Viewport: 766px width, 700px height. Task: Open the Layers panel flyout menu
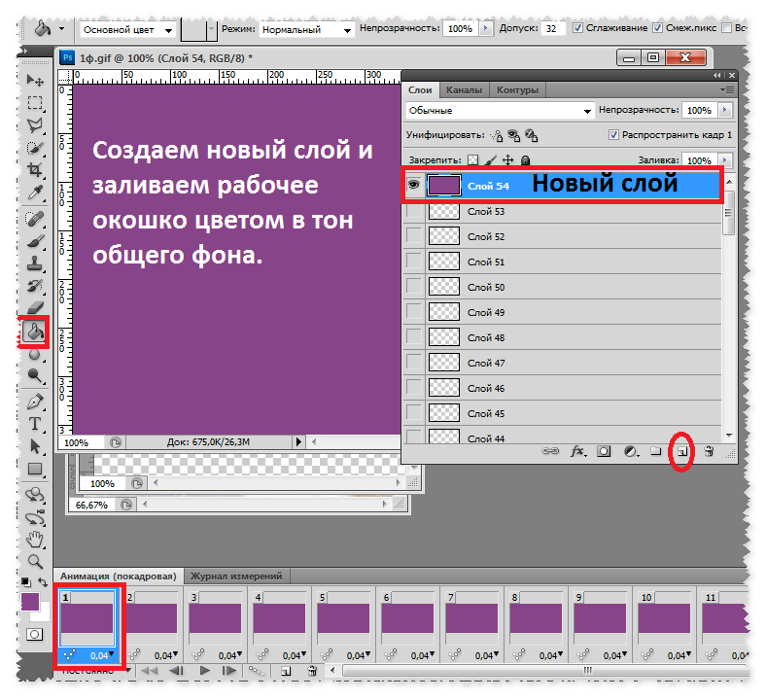pos(727,89)
